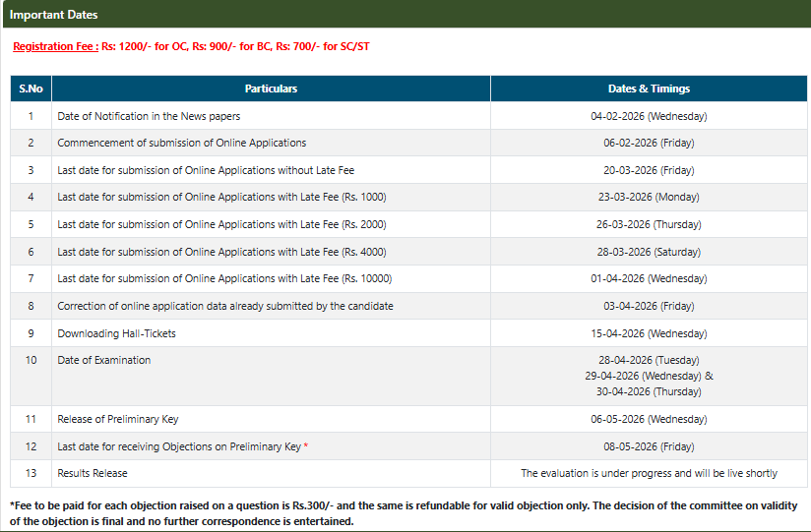Viewport: 811px width, 532px height.
Task: Click 'Correction of online application data' row text
Action: [225, 306]
